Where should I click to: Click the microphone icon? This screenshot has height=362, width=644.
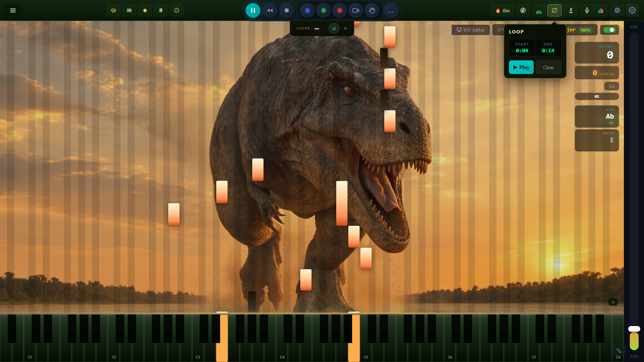click(x=587, y=10)
